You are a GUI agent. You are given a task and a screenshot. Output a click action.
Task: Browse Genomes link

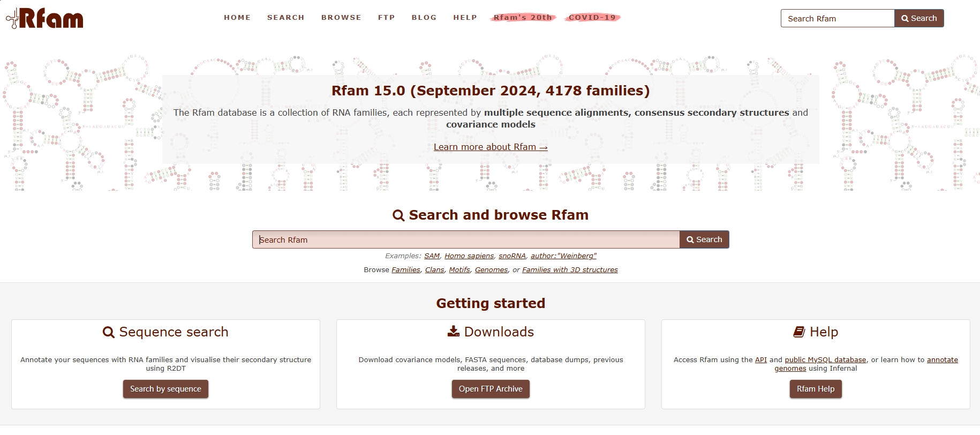click(491, 270)
